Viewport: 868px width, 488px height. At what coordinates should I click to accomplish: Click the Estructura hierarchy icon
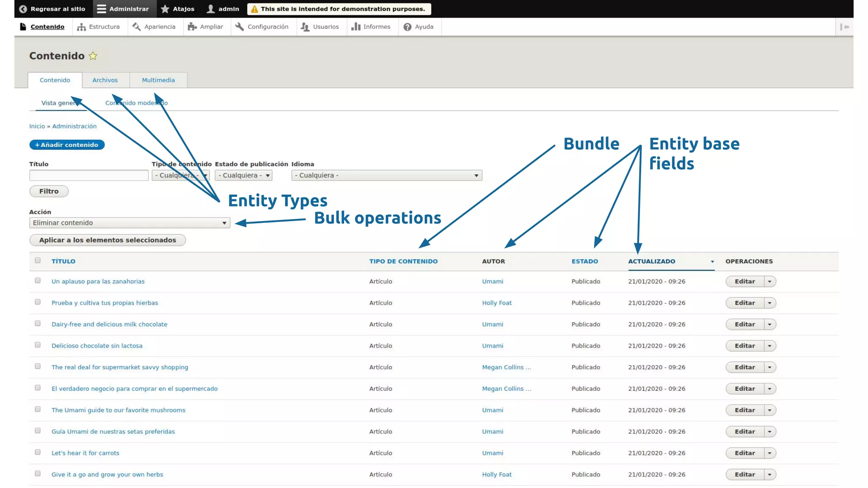pos(81,27)
